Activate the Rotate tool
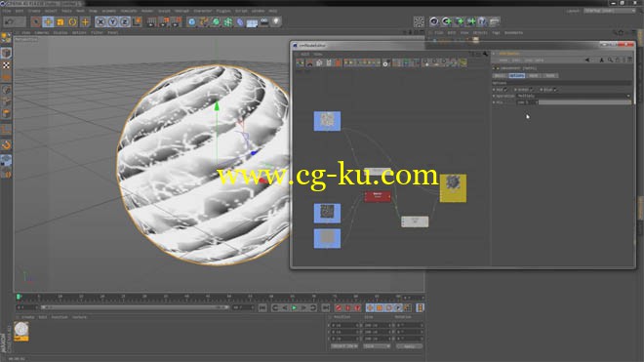This screenshot has width=644, height=362. [73, 21]
